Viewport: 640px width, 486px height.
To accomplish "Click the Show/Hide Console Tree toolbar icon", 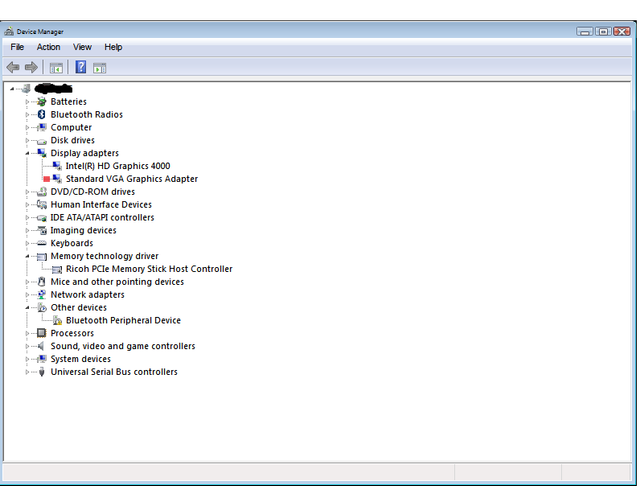I will tap(56, 68).
